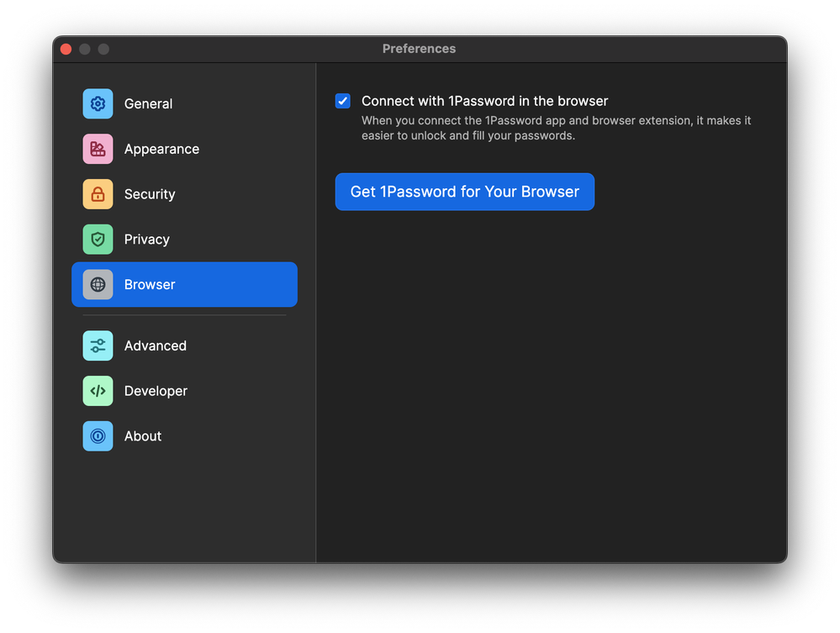Go to the Privacy text label
The height and width of the screenshot is (633, 840).
[146, 240]
